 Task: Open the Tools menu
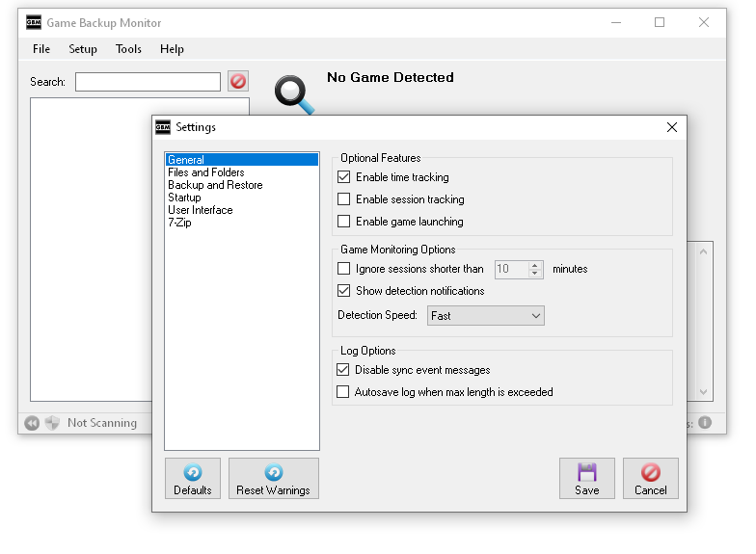click(x=128, y=49)
